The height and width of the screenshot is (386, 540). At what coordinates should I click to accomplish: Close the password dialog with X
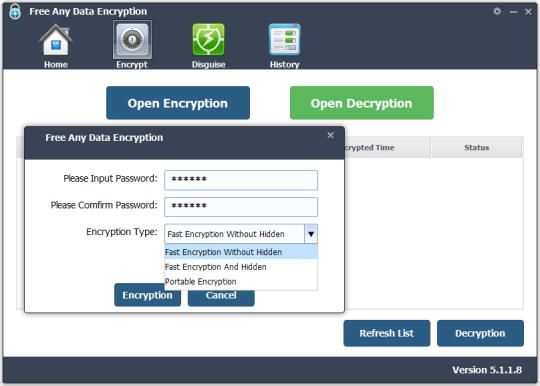[330, 135]
